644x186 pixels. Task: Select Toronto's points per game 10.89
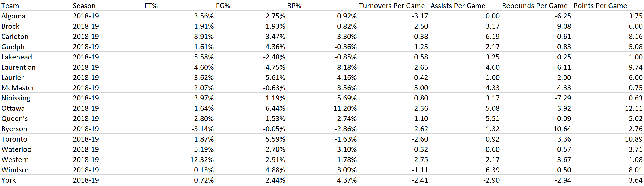[633, 139]
